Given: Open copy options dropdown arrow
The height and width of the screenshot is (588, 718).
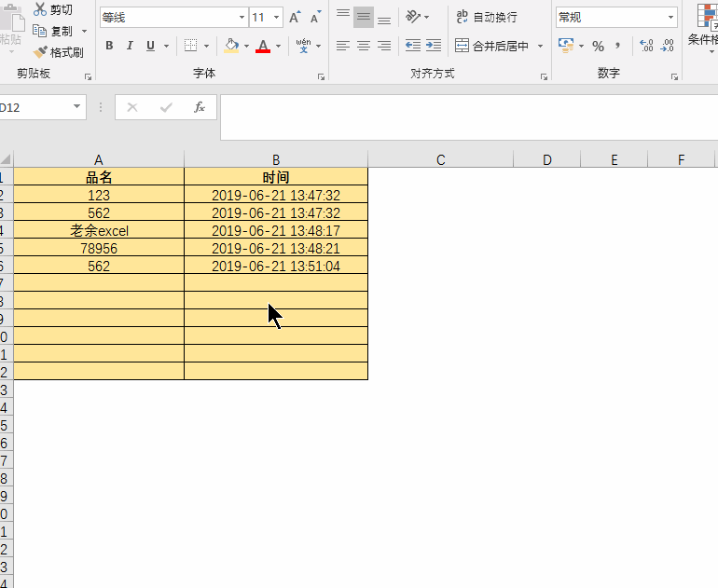Looking at the screenshot, I should (x=84, y=31).
